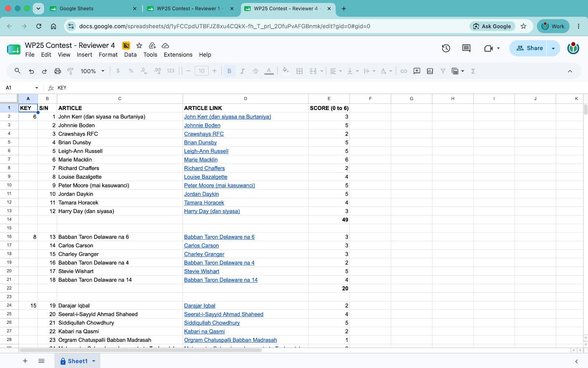Click the font size input box

202,71
